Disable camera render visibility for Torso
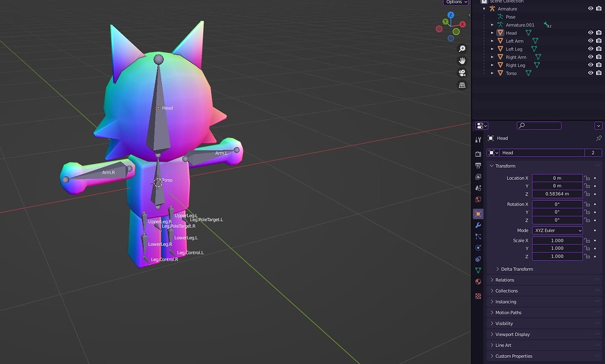Viewport: 605px width, 364px height. pos(599,73)
